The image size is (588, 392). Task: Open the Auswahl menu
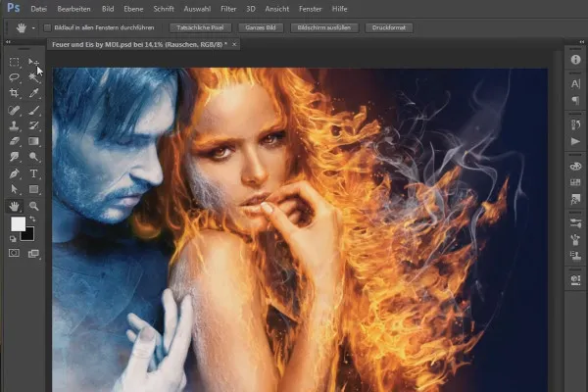197,9
